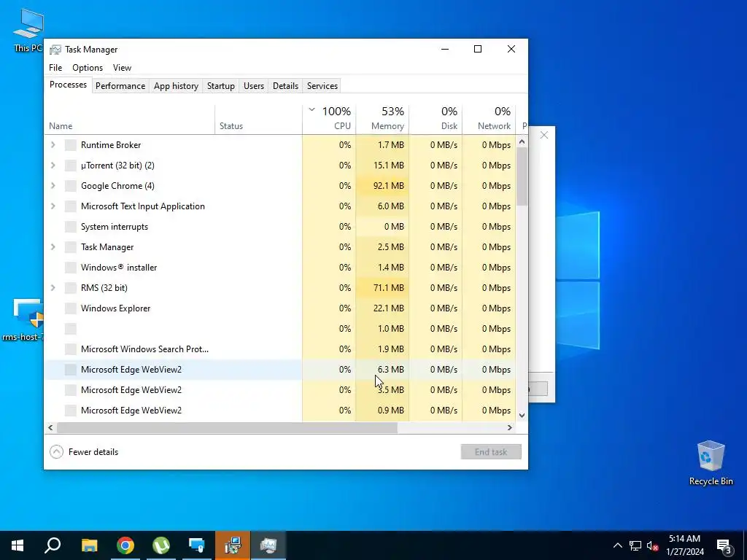Open the clock showing 5:14 AM
Screen dimensions: 747x560
[x=684, y=545]
